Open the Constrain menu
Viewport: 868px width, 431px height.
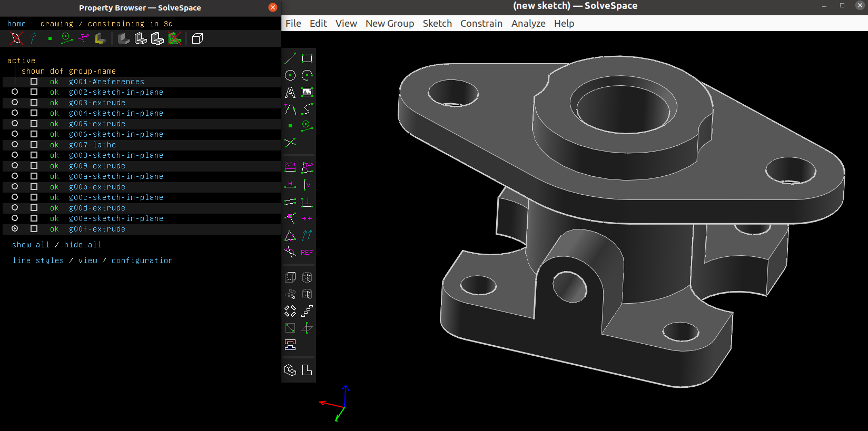pos(481,24)
